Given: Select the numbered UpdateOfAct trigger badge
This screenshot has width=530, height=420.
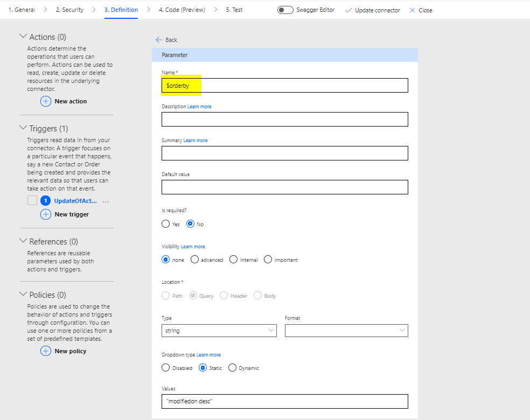Looking at the screenshot, I should [46, 201].
